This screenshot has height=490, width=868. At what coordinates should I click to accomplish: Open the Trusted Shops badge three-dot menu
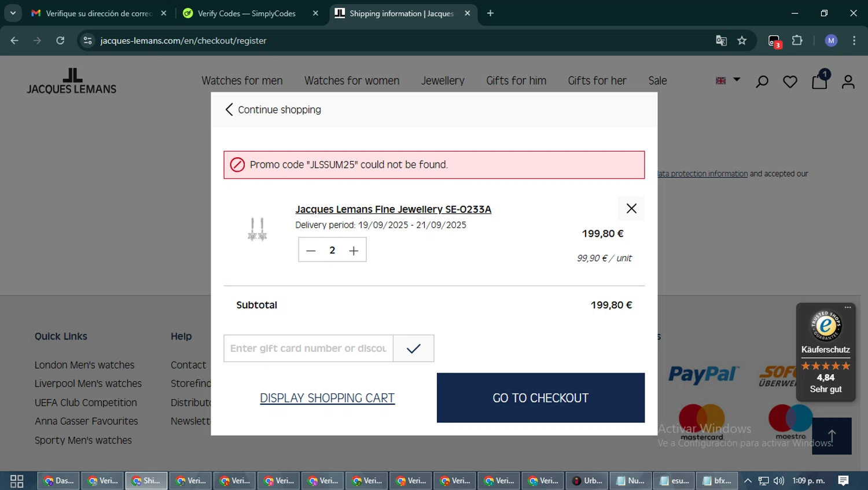point(848,307)
